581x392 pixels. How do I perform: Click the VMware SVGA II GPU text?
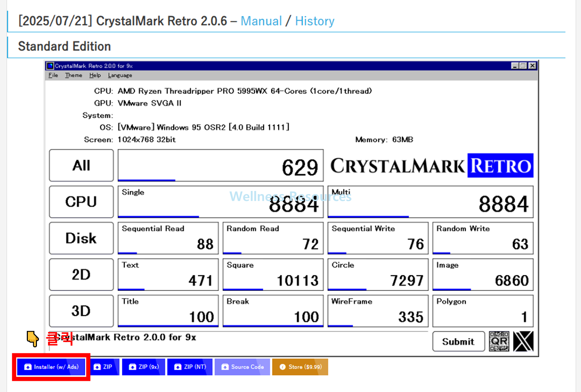point(149,103)
